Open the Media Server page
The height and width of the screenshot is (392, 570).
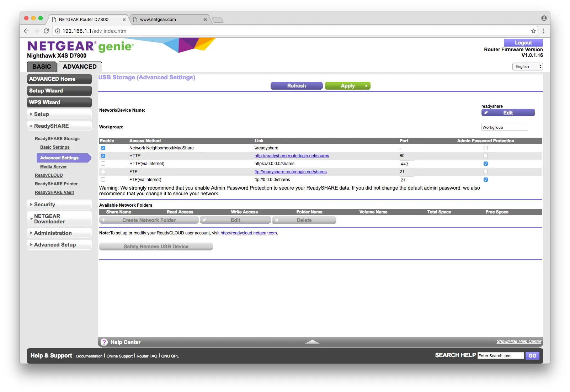pyautogui.click(x=53, y=167)
